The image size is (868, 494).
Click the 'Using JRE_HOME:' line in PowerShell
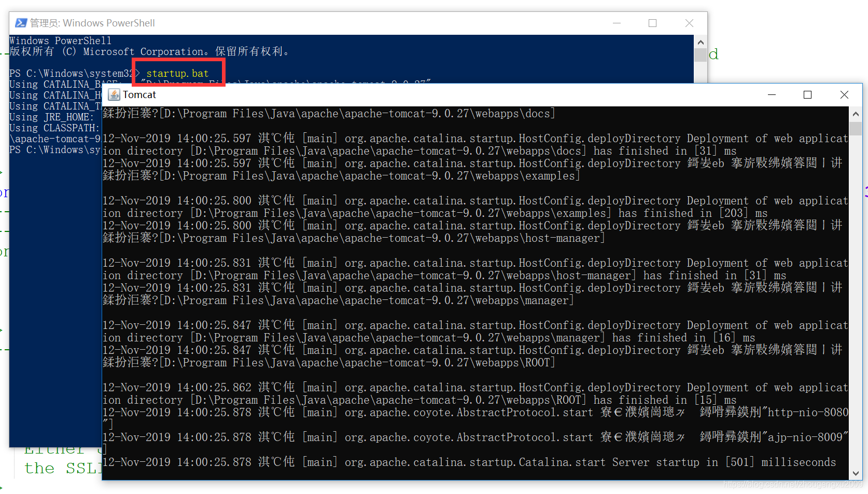[x=51, y=117]
